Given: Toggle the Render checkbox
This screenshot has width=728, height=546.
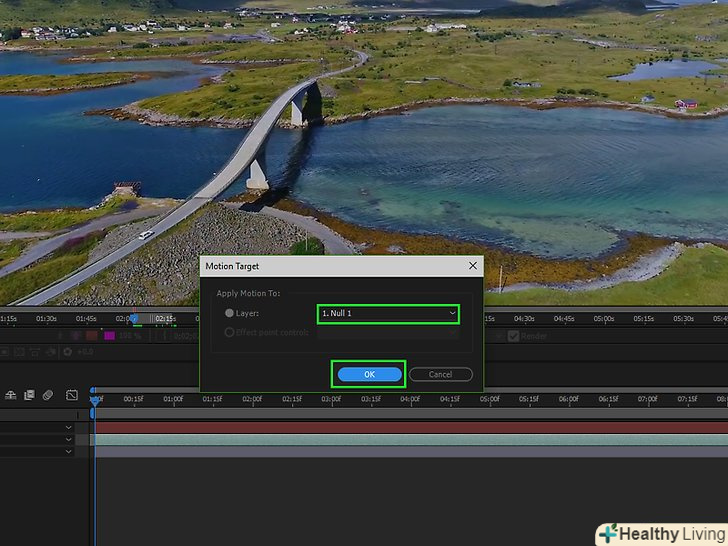Looking at the screenshot, I should click(513, 336).
